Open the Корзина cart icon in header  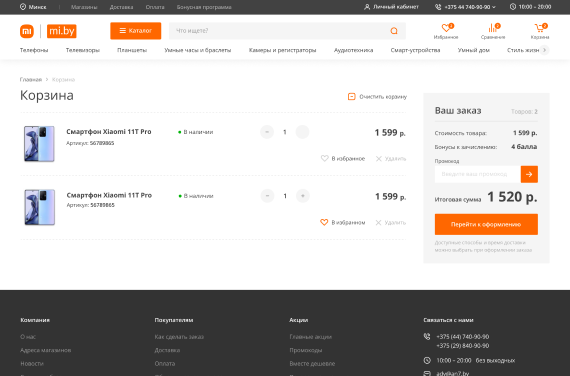pyautogui.click(x=540, y=31)
